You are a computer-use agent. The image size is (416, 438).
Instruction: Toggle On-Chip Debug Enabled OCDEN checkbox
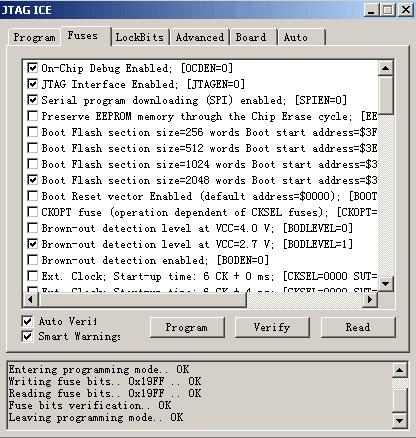[x=32, y=68]
